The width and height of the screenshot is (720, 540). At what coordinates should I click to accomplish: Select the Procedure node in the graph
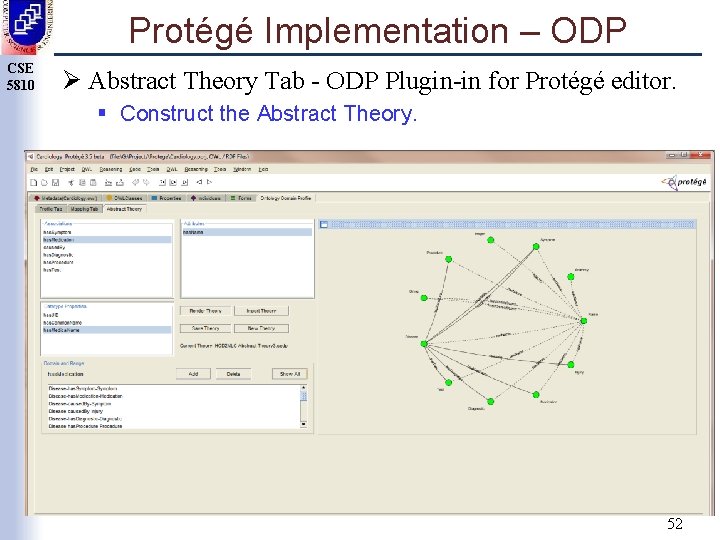tap(449, 259)
